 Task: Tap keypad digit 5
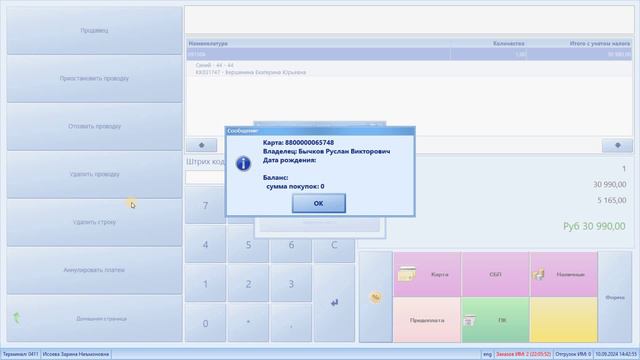click(x=248, y=244)
